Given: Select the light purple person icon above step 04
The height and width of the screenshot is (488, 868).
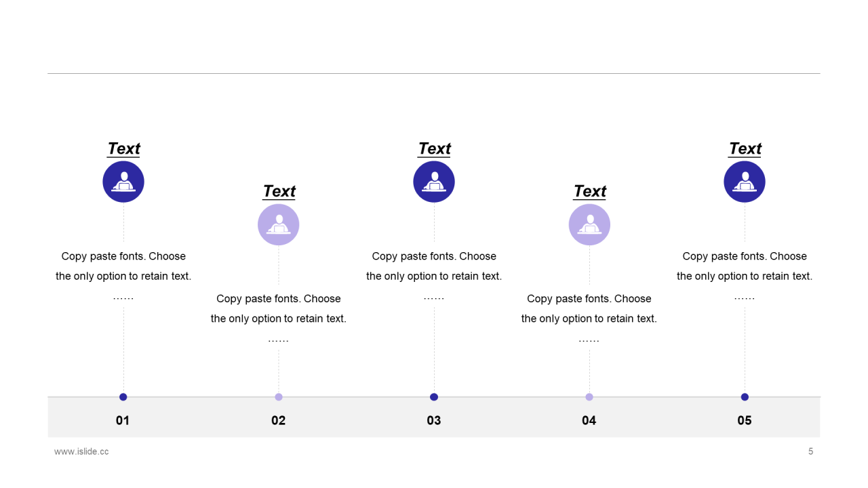Looking at the screenshot, I should (x=589, y=224).
